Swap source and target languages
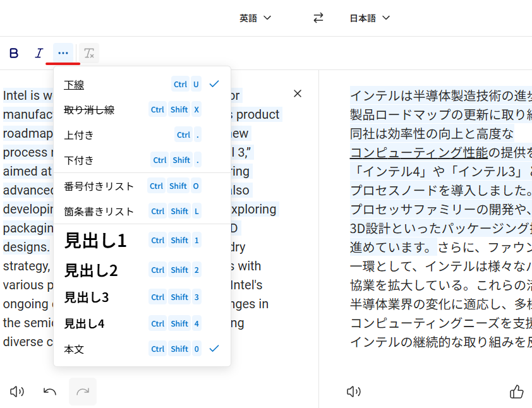This screenshot has height=408, width=532. 318,18
